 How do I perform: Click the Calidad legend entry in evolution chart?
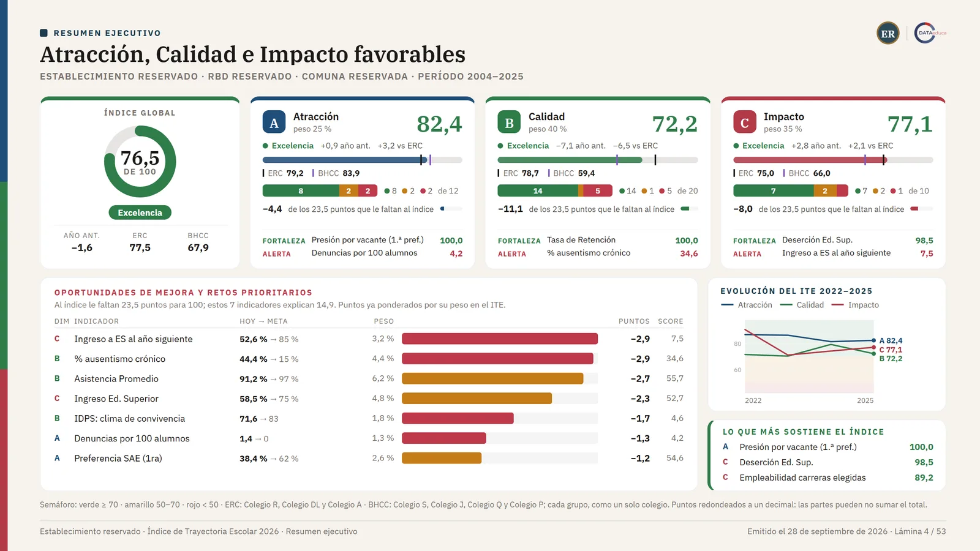[x=802, y=305]
